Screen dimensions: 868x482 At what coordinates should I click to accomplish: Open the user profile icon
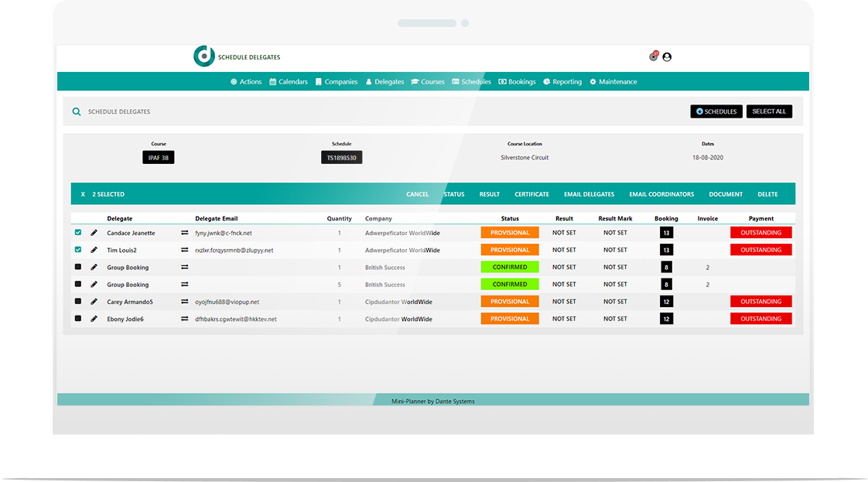pos(667,56)
